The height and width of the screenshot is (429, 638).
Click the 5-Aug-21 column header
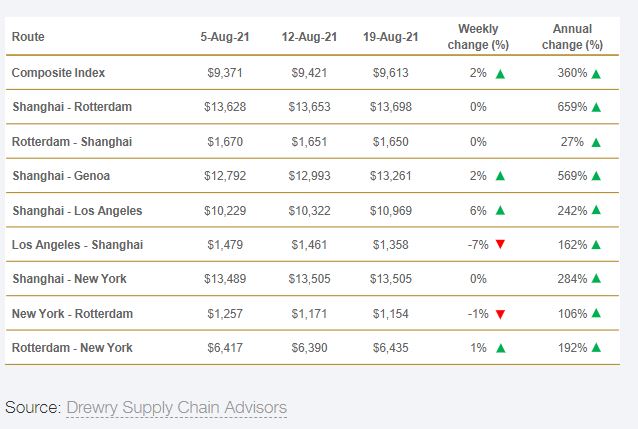225,37
